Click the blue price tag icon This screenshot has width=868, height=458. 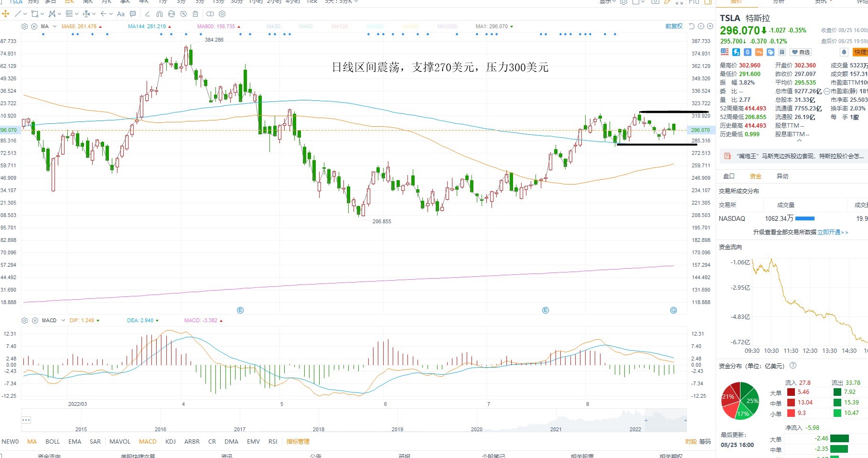771,52
